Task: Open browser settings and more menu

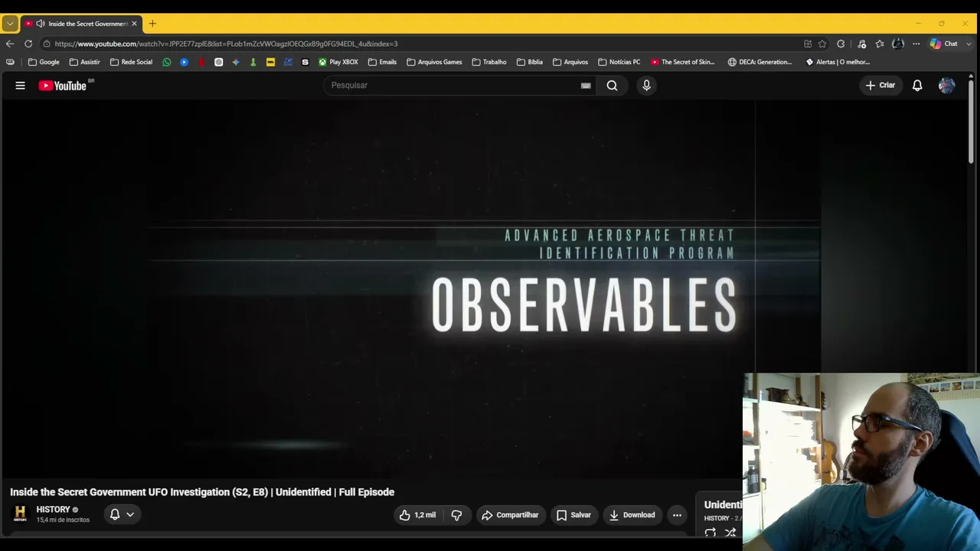Action: pyautogui.click(x=916, y=44)
